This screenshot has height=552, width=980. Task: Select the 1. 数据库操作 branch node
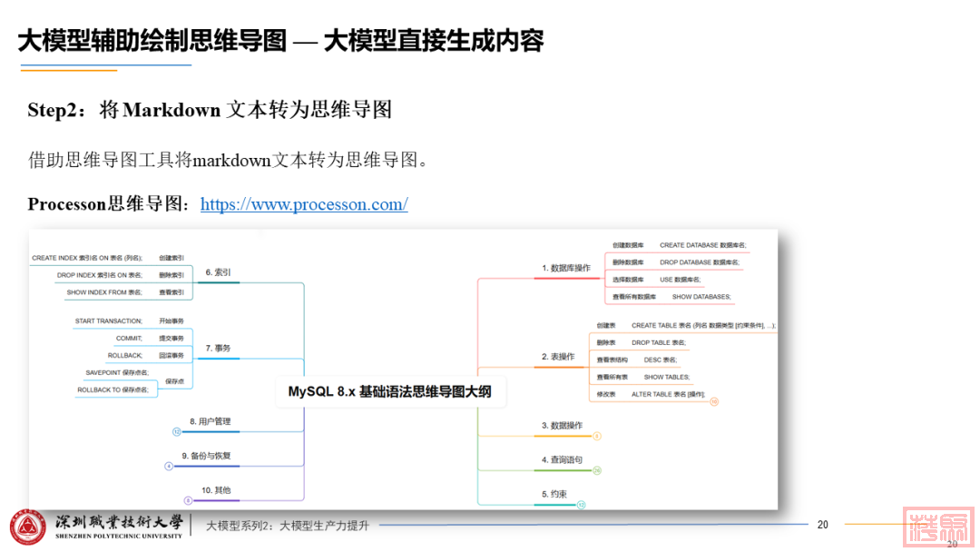[566, 268]
